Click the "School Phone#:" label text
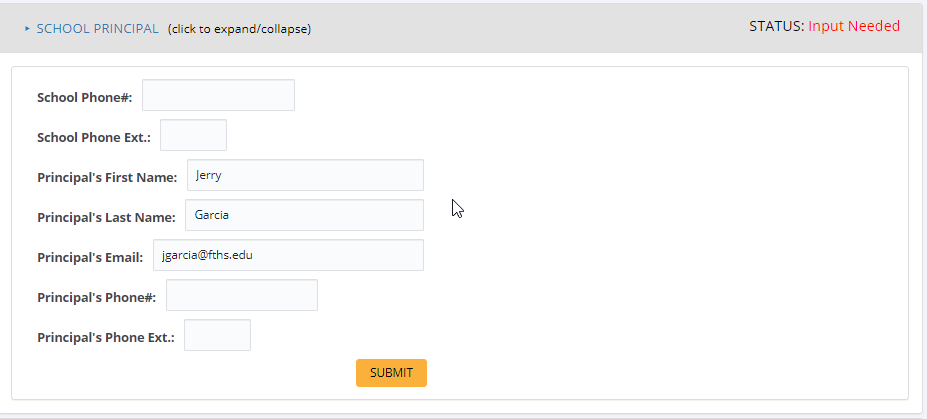 click(84, 97)
